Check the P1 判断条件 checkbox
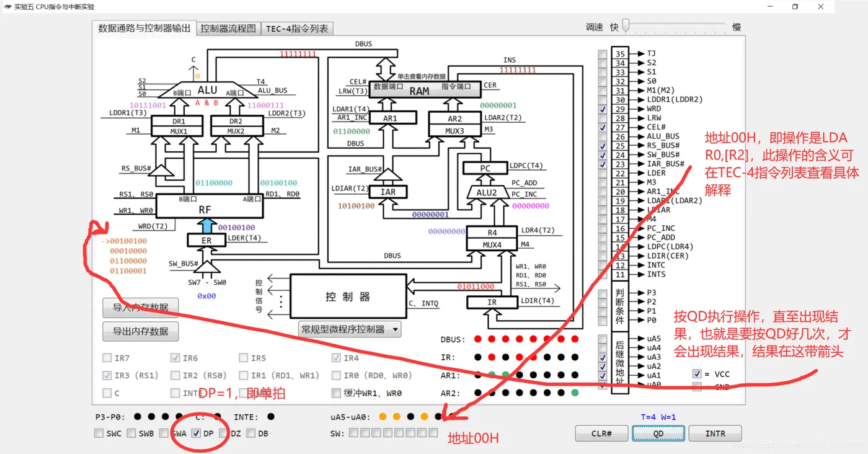868x454 pixels. point(603,311)
